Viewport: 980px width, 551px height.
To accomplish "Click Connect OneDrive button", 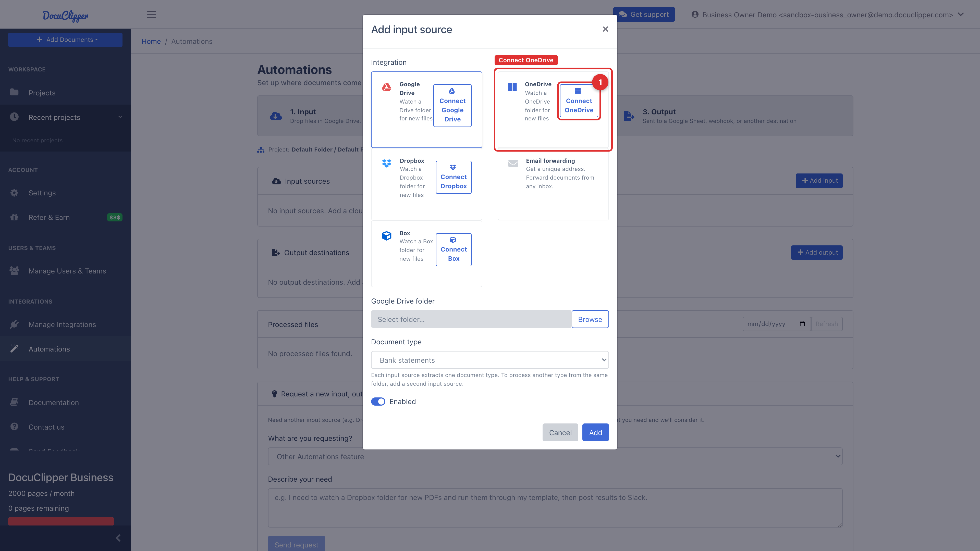I will pyautogui.click(x=579, y=101).
